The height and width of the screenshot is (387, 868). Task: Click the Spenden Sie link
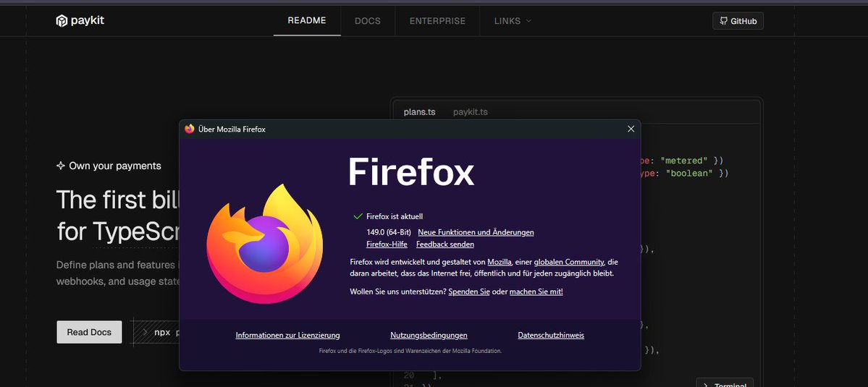click(x=469, y=292)
